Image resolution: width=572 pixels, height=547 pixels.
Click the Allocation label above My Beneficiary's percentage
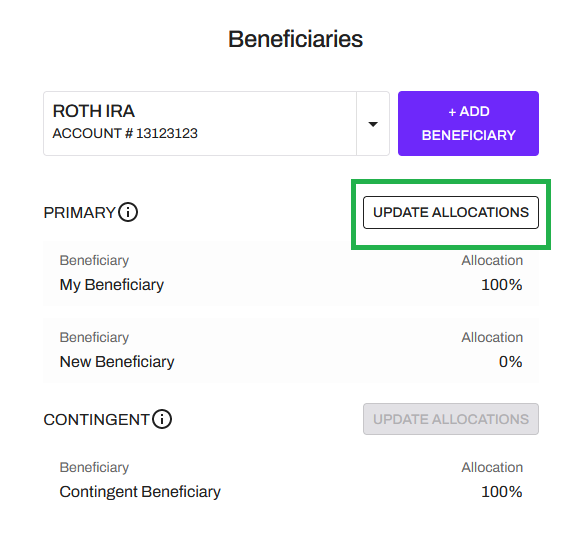tap(492, 260)
